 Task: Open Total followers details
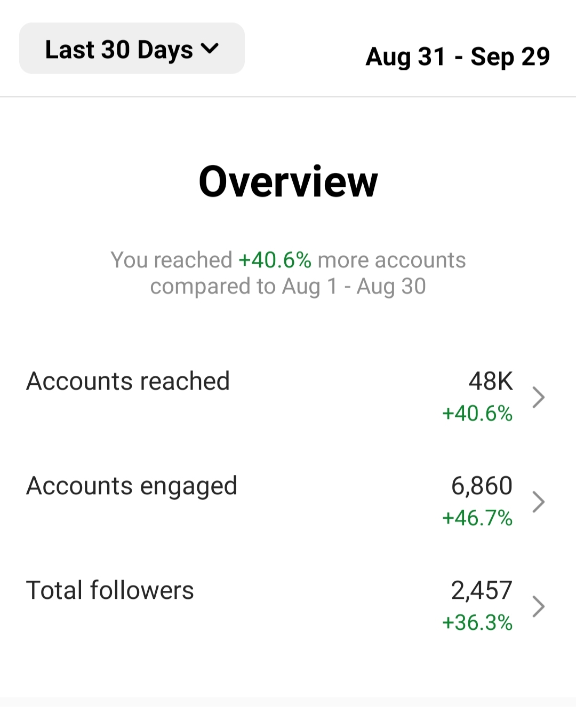(x=288, y=606)
